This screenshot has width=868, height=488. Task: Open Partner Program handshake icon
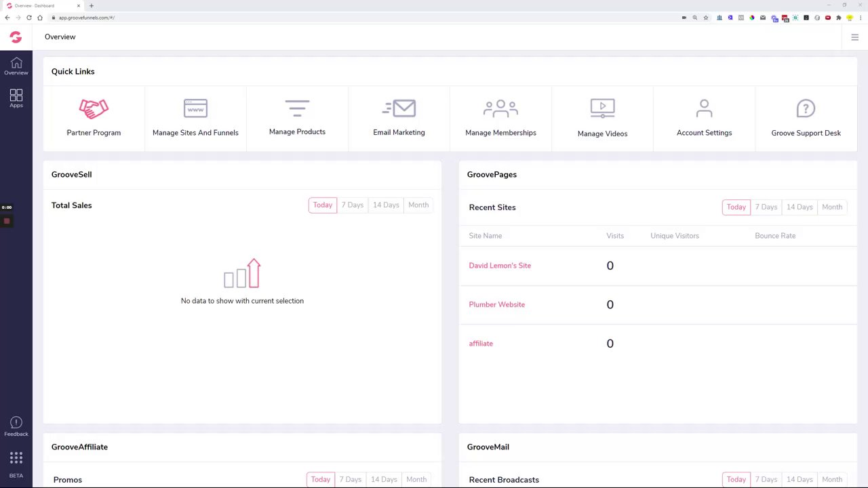pos(94,108)
